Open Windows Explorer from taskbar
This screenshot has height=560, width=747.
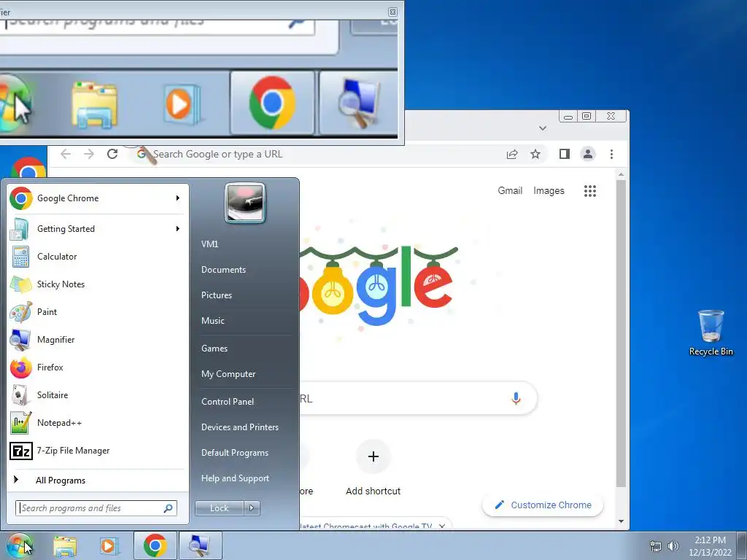click(x=65, y=545)
